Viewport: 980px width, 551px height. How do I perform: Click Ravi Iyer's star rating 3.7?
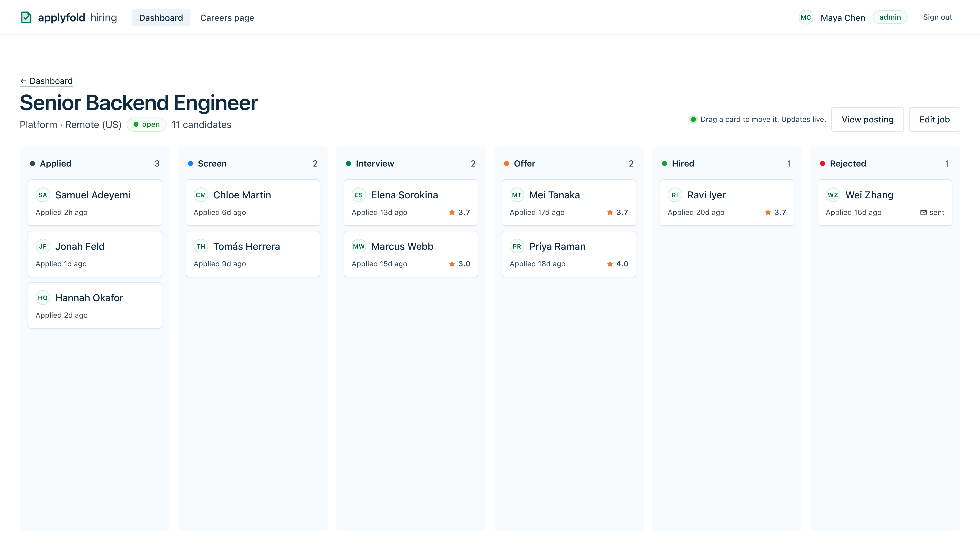coord(775,212)
